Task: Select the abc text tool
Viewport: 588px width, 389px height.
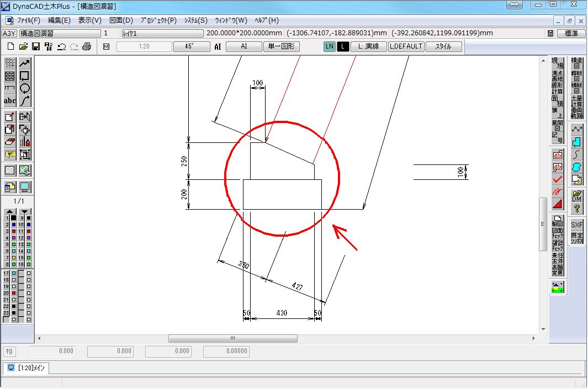Action: (x=10, y=101)
